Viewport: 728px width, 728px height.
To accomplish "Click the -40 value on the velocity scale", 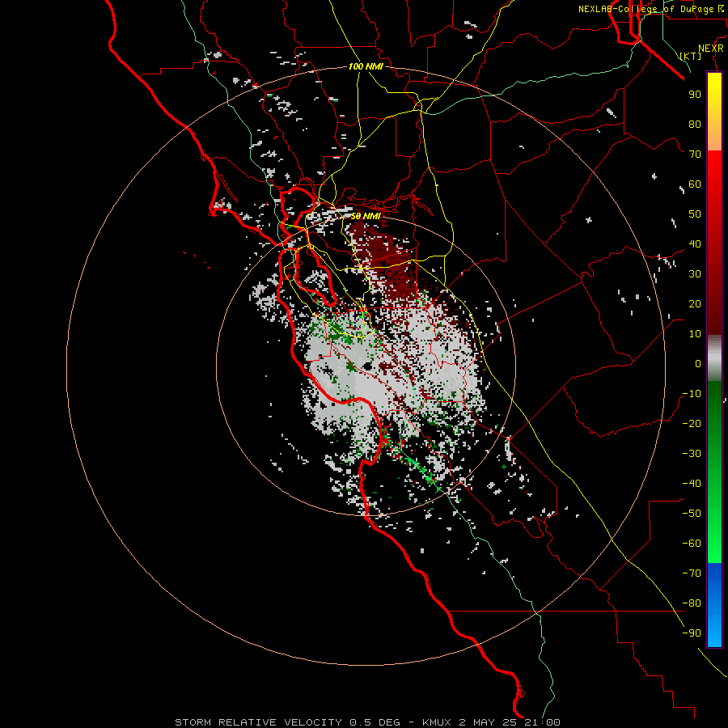I will pyautogui.click(x=692, y=484).
